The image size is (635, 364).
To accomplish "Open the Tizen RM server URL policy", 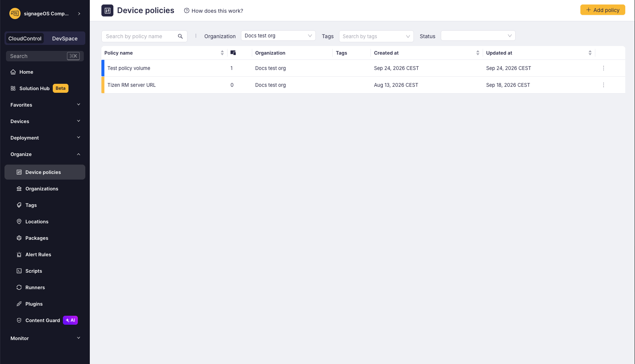I will coord(131,85).
